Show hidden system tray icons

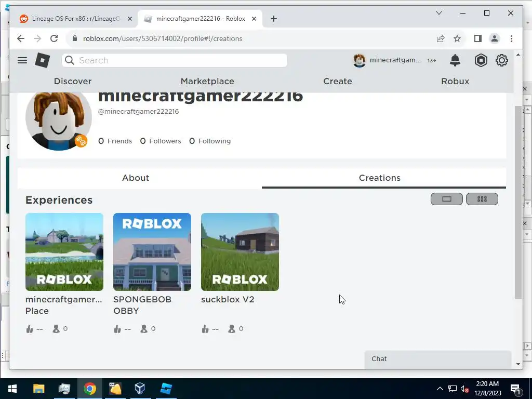[440, 389]
